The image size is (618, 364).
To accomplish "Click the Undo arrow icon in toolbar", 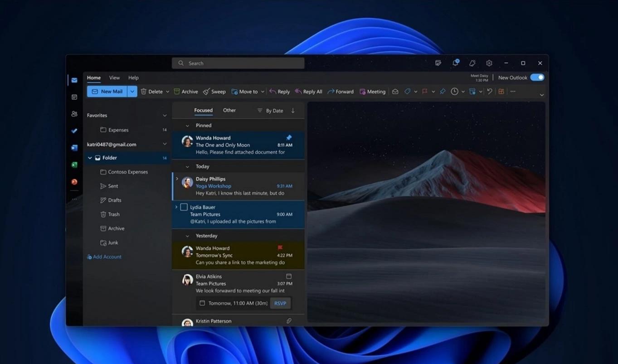I will (490, 92).
